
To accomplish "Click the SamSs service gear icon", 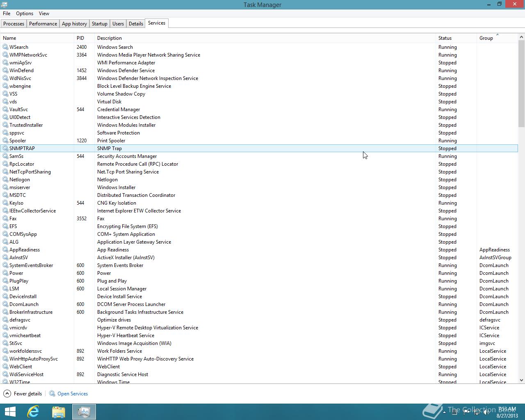I will coord(5,156).
